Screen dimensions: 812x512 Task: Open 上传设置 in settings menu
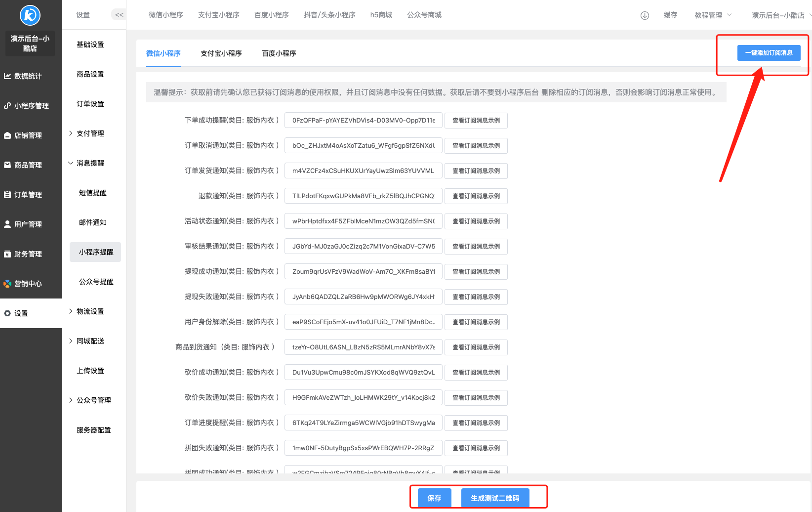click(90, 371)
